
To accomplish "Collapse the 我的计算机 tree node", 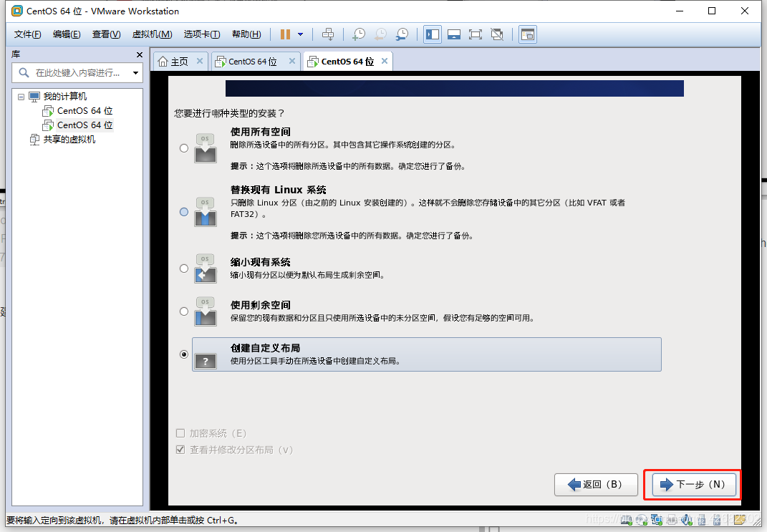I will click(21, 97).
